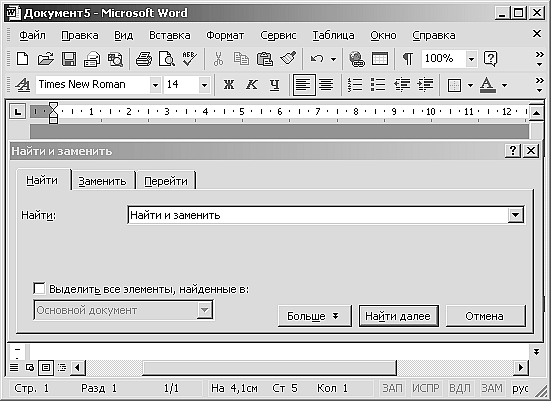551x401 pixels.
Task: Apply font color A
Action: click(x=488, y=85)
